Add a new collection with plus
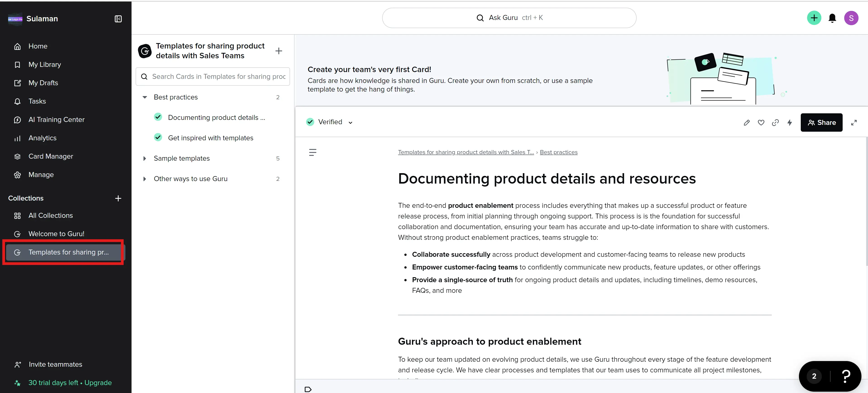The width and height of the screenshot is (868, 393). pyautogui.click(x=118, y=198)
